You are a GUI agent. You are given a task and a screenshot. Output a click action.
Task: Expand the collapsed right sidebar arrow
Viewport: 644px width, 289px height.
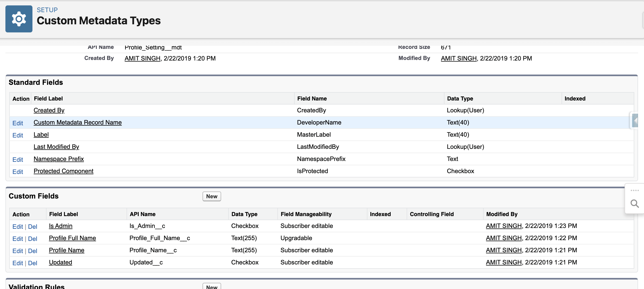[x=635, y=120]
